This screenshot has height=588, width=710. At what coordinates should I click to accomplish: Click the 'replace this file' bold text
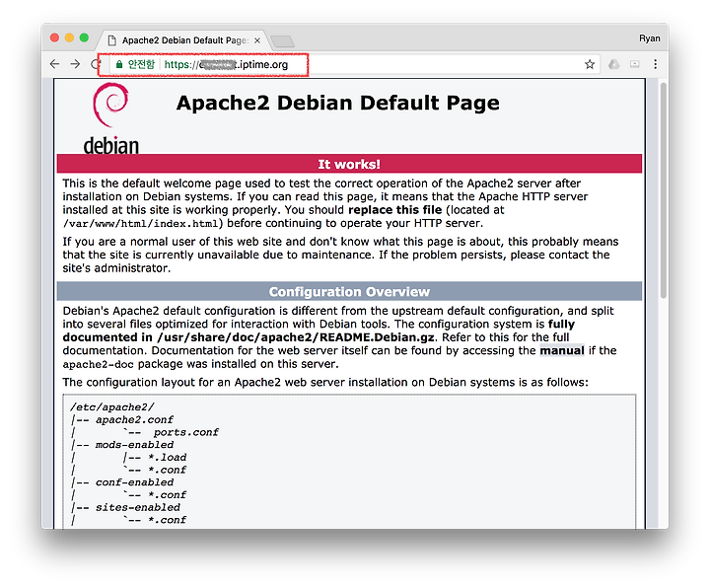[x=394, y=210]
